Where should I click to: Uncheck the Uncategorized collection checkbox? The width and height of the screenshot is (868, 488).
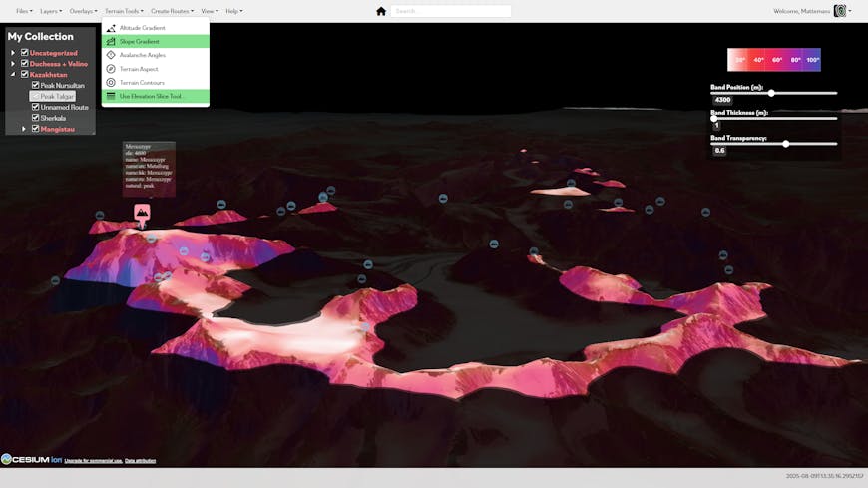(x=24, y=53)
